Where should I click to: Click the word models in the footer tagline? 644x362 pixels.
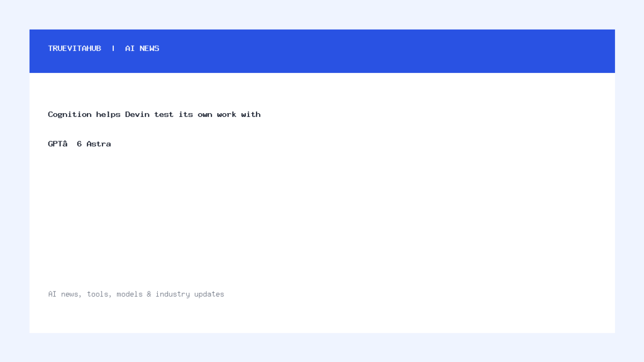click(130, 294)
